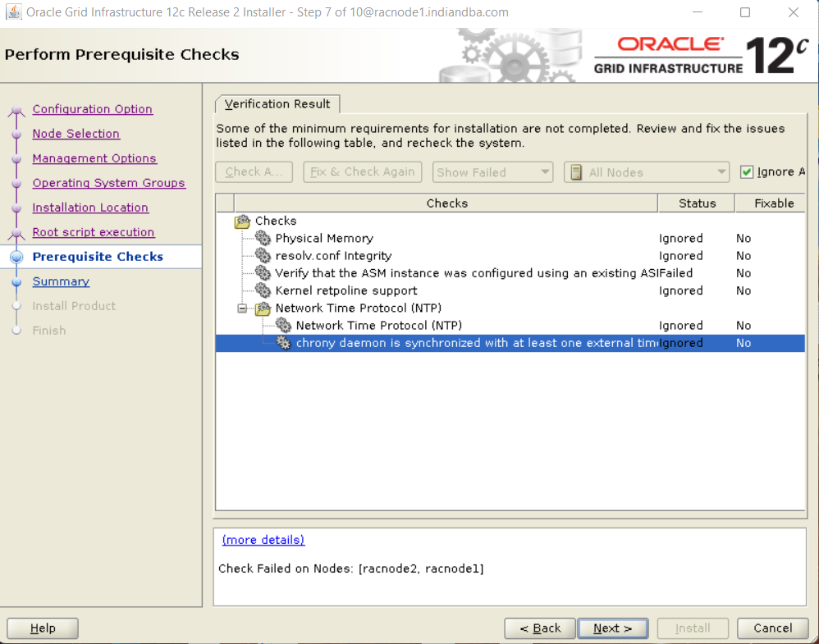Click the Cancel button

pyautogui.click(x=772, y=628)
